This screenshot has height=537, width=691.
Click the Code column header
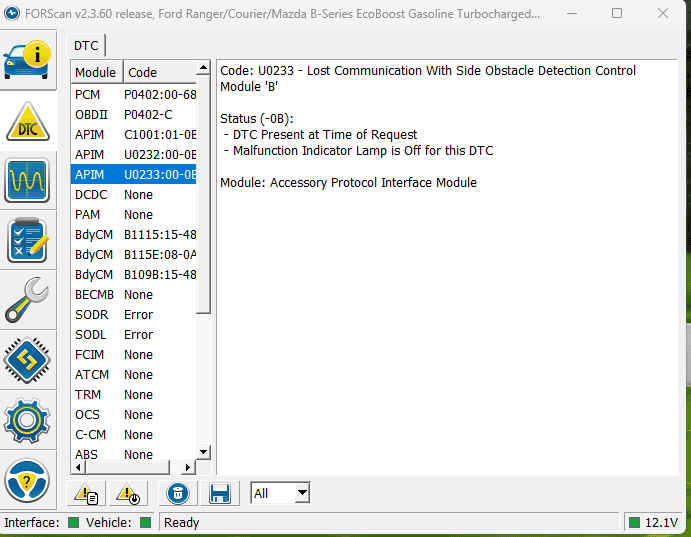pos(160,72)
